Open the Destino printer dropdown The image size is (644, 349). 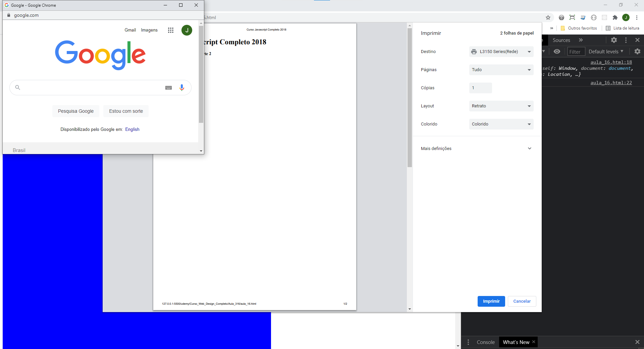coord(501,52)
